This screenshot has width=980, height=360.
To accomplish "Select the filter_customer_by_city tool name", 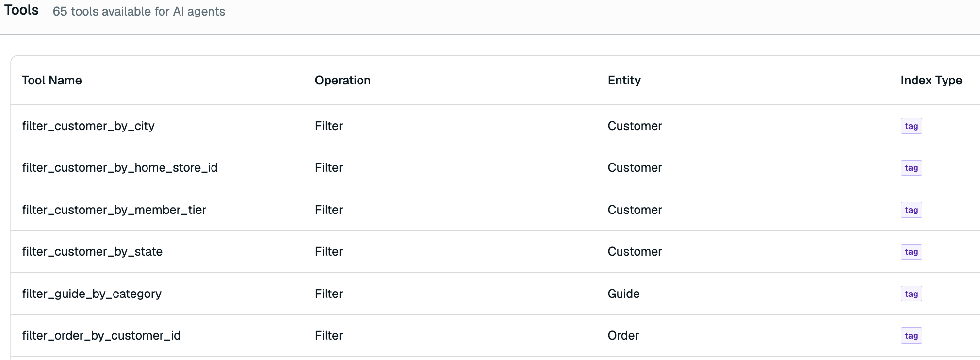I will (x=88, y=126).
